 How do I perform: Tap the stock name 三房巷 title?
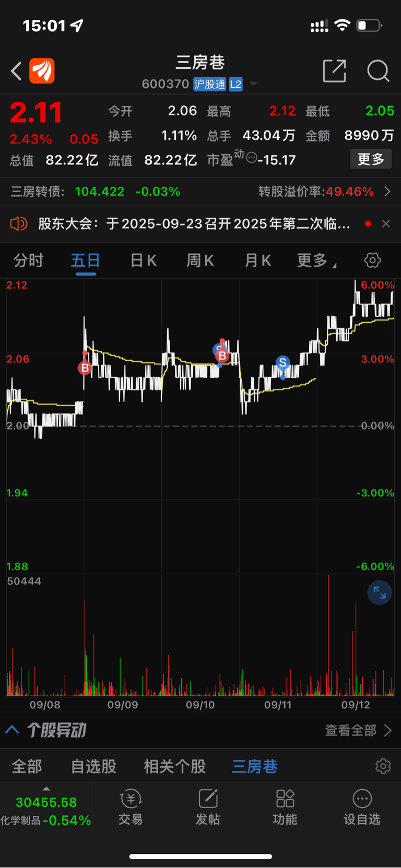click(x=200, y=63)
